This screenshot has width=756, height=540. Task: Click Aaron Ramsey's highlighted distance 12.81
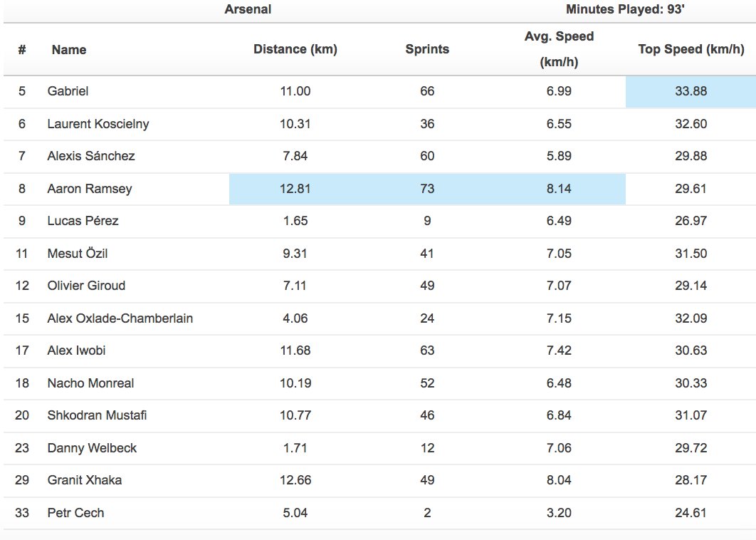click(295, 189)
